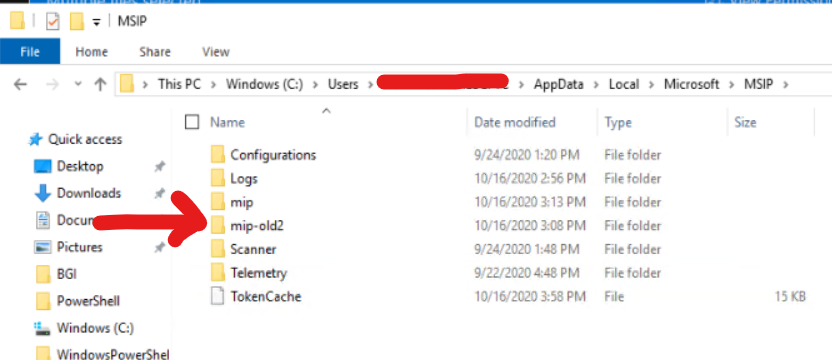This screenshot has width=832, height=360.
Task: Click the Quick access star icon
Action: 35,140
